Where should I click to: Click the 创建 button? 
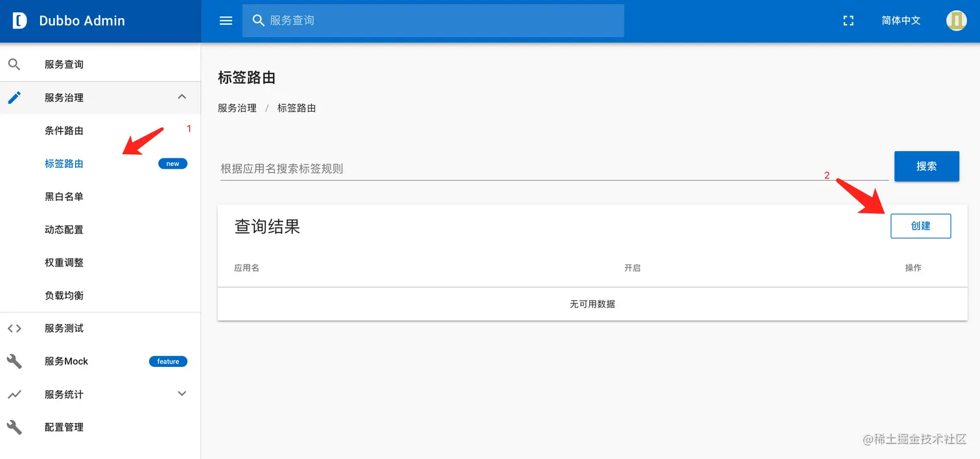[920, 226]
